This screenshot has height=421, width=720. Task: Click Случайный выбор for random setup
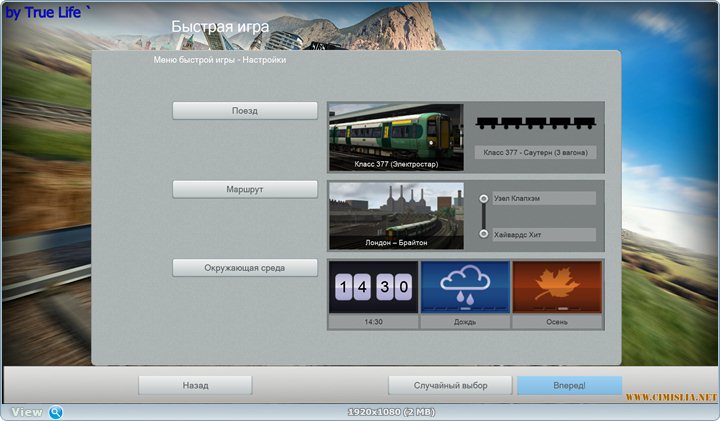tap(449, 385)
